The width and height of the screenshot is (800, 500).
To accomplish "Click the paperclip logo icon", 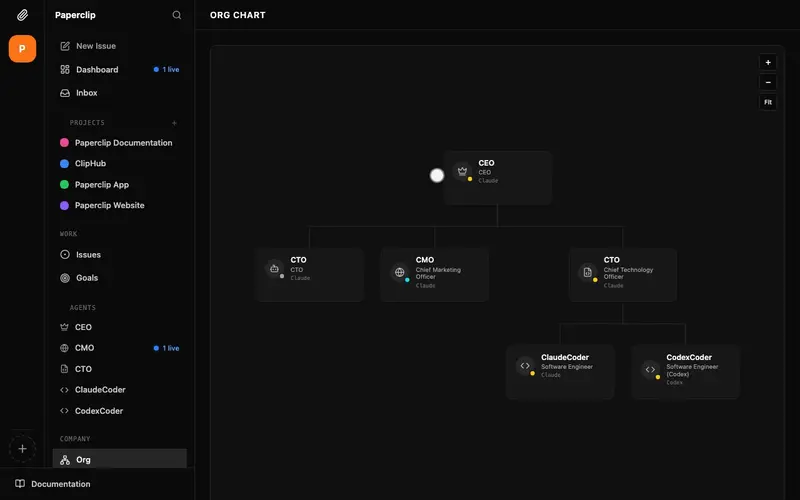I will [x=22, y=15].
